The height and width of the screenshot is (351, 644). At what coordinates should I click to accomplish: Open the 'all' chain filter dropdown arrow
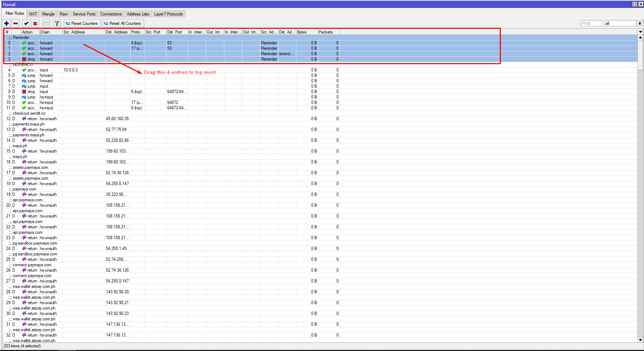coord(640,23)
